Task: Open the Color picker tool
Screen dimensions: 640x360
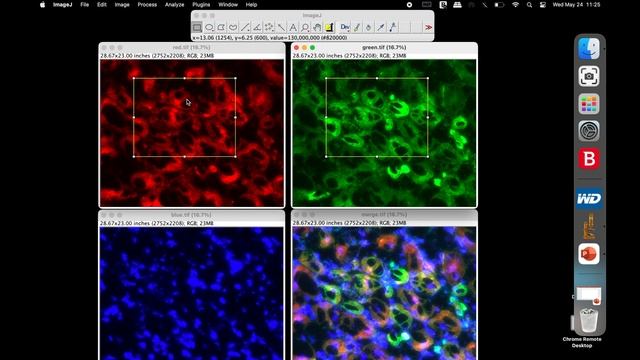Action: coord(329,27)
